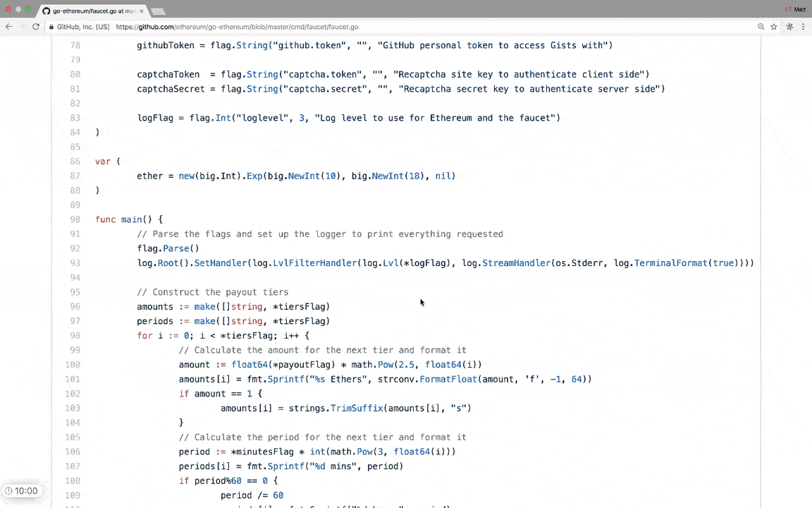Select line number 90 in the code

point(75,219)
